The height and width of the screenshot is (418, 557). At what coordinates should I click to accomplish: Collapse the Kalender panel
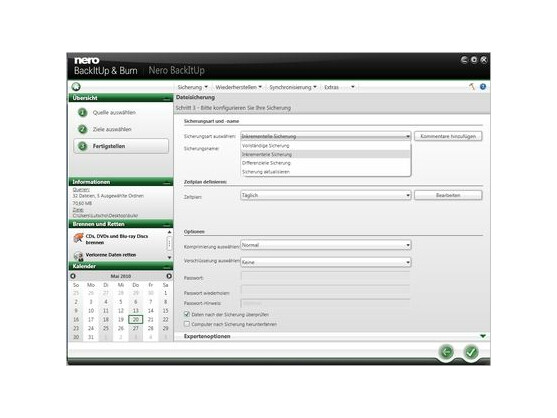167,266
